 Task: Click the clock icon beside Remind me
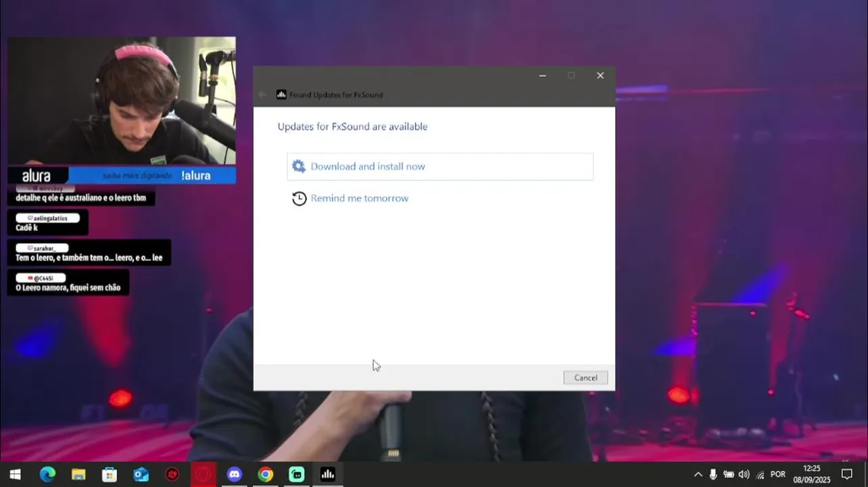click(299, 199)
